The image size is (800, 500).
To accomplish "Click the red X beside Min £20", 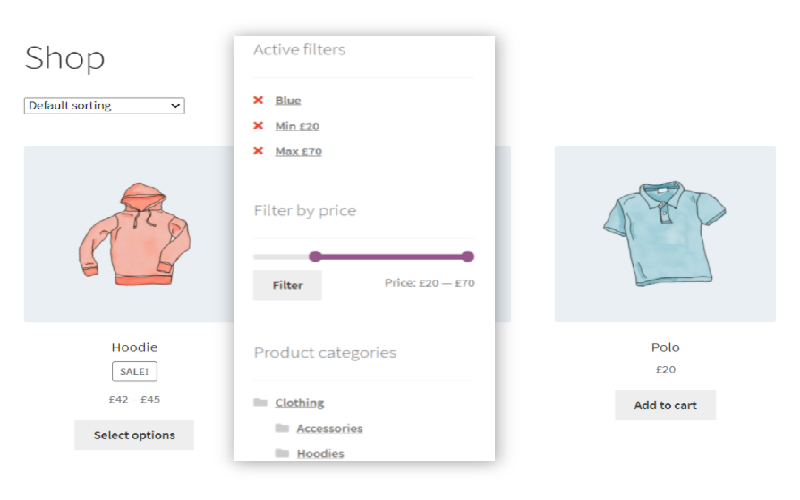I will tap(258, 126).
